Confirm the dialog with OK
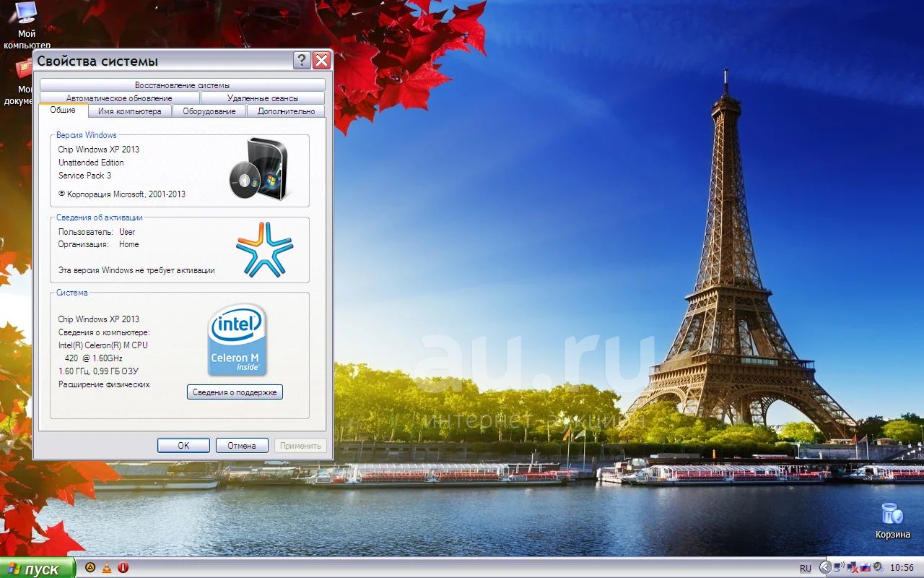Viewport: 924px width, 578px height. point(183,446)
